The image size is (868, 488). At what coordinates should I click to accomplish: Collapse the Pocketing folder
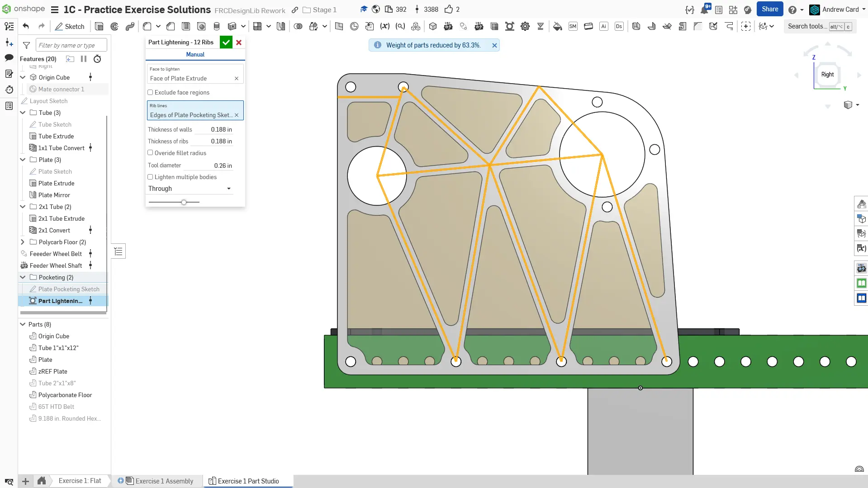[x=23, y=277]
